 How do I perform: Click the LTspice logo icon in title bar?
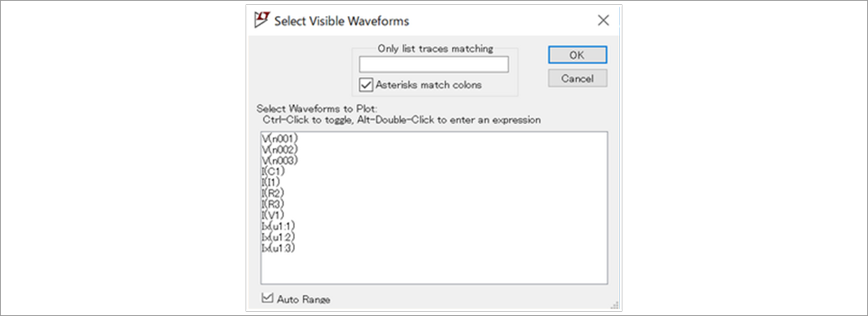262,20
